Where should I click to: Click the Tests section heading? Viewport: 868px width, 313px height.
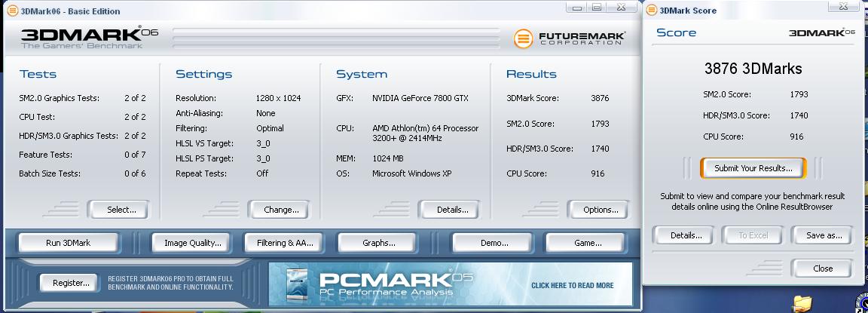click(x=38, y=74)
